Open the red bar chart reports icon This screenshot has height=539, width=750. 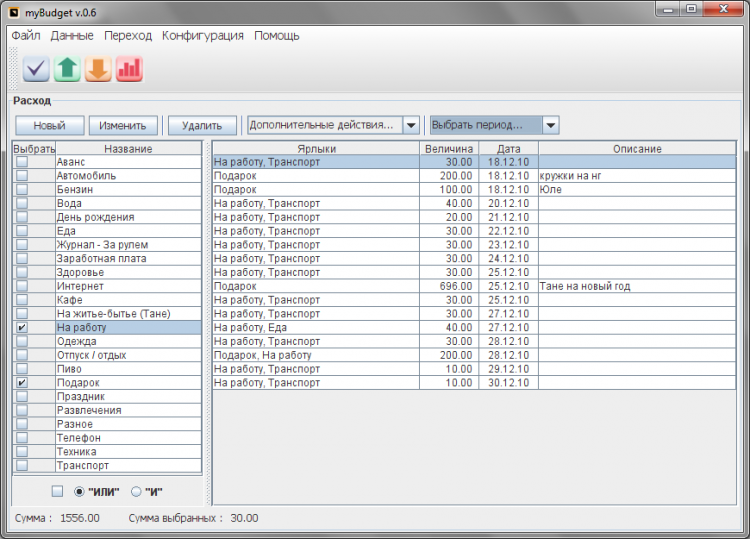129,69
